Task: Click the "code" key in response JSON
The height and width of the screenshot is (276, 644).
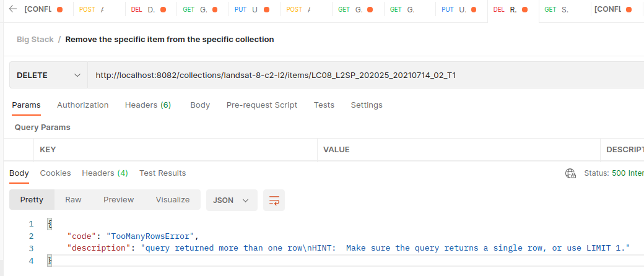Action: click(82, 236)
